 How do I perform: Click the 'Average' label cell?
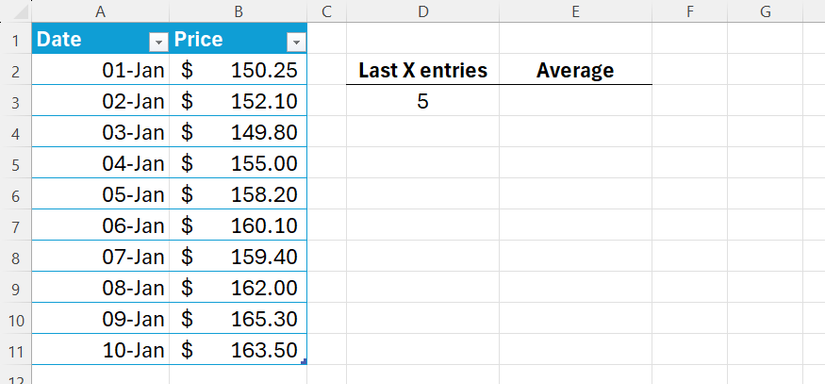(576, 69)
